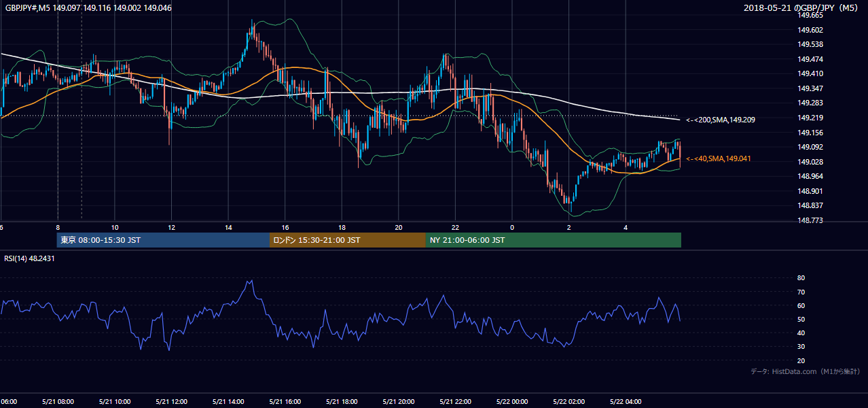This screenshot has width=868, height=408.
Task: Click price axis value 149.092
Action: (x=810, y=148)
